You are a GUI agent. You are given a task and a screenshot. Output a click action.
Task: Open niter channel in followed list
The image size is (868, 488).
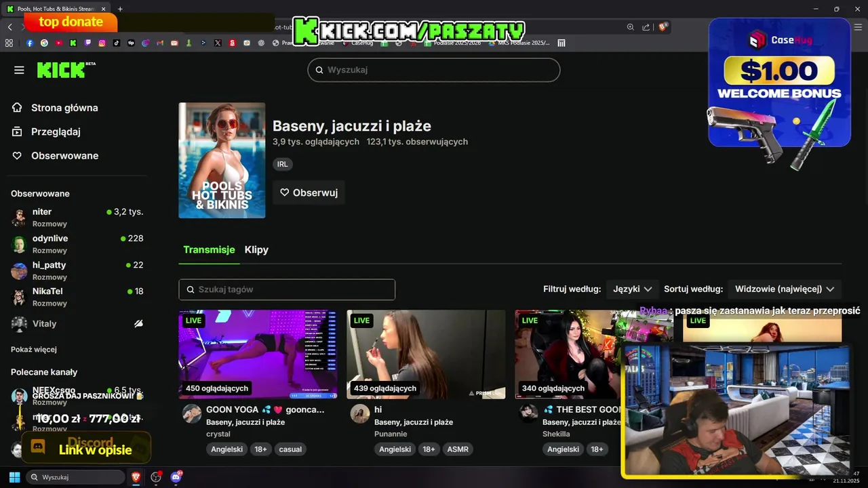click(77, 217)
